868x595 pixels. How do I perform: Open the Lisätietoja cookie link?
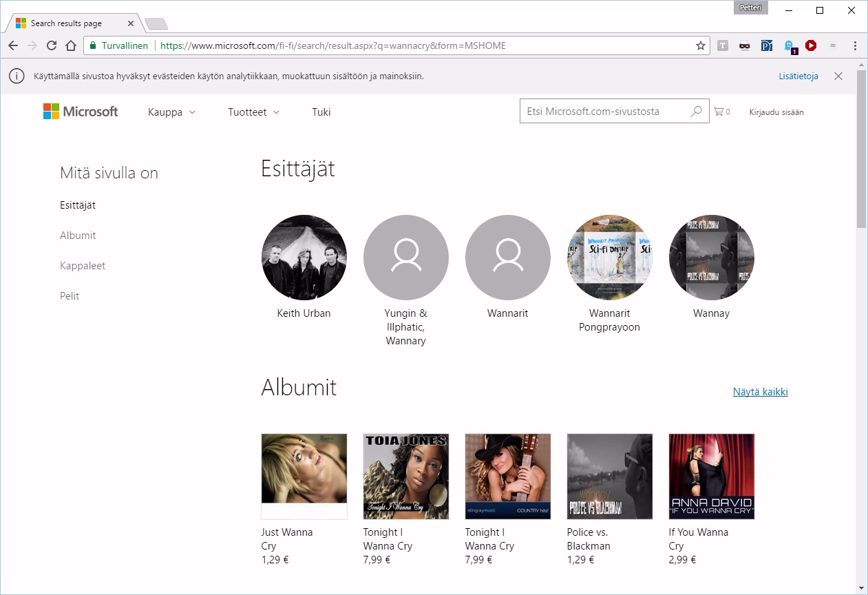(x=798, y=76)
